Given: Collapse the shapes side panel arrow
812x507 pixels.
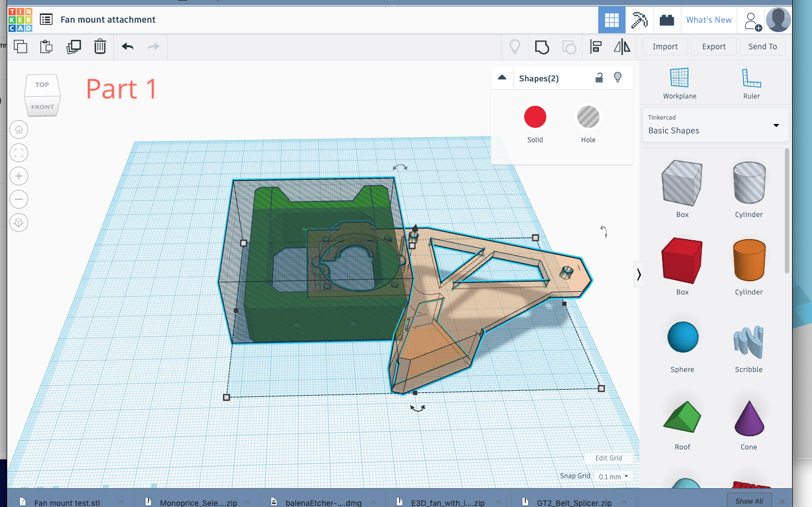Looking at the screenshot, I should [x=639, y=274].
